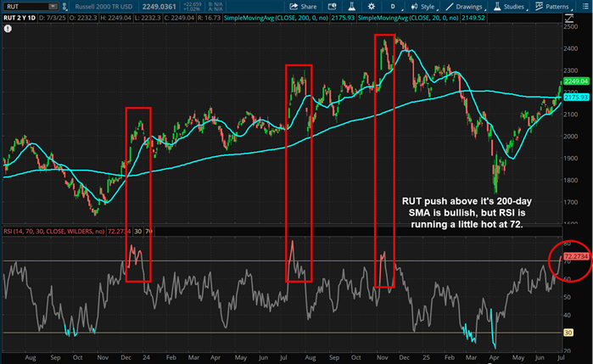Click the 50 RSI axis label
Image resolution: width=593 pixels, height=364 pixels.
[x=568, y=297]
